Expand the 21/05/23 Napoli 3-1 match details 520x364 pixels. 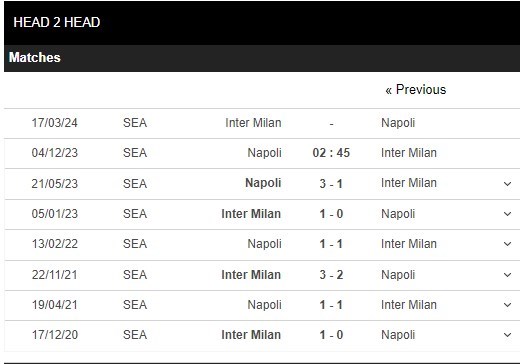coord(507,184)
